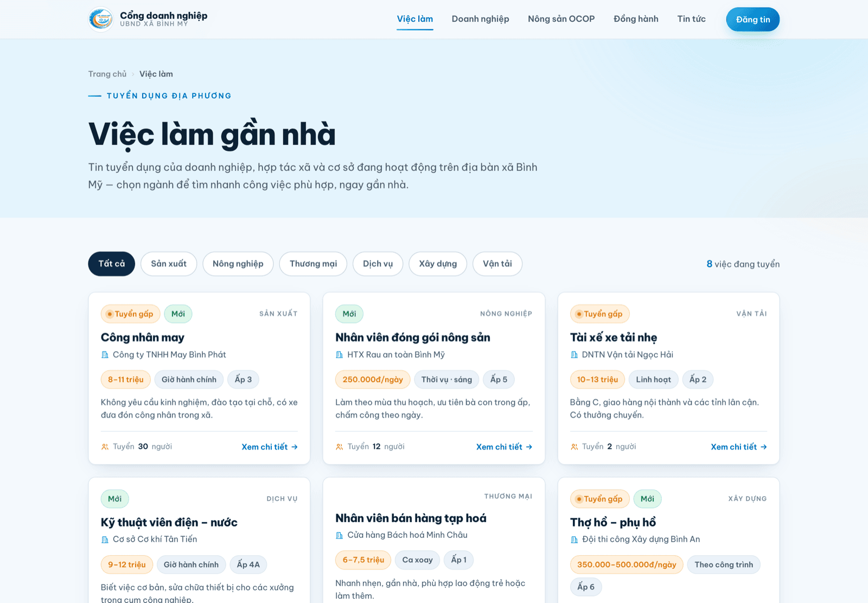Click the Theo công trình tag
The height and width of the screenshot is (603, 868).
(724, 564)
